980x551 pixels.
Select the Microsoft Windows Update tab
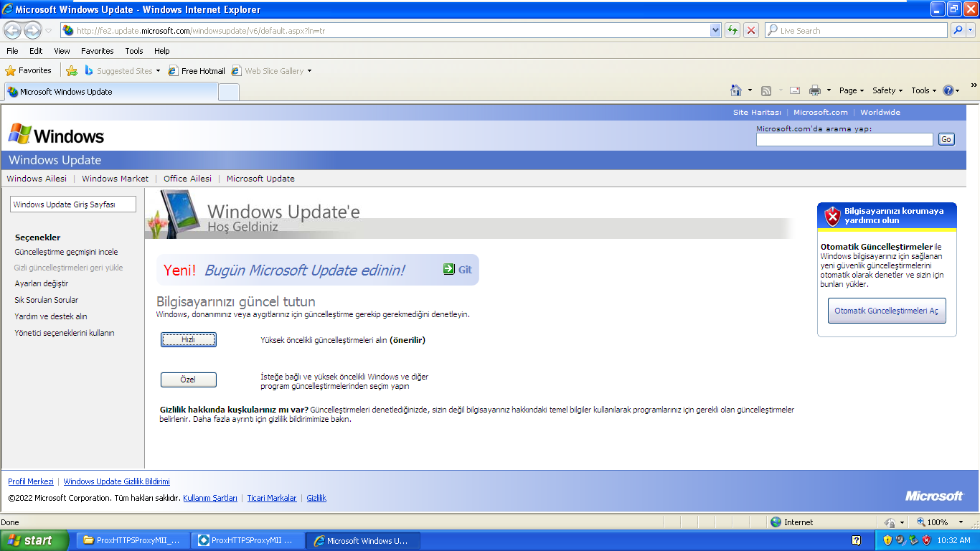click(110, 92)
